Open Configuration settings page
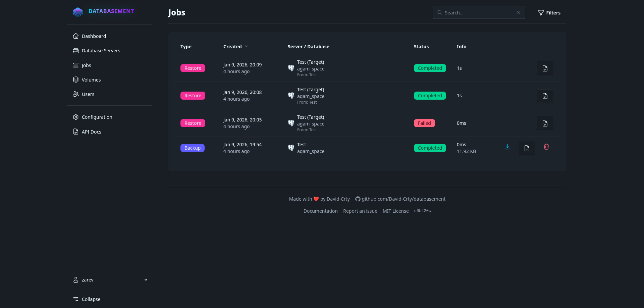 point(97,117)
